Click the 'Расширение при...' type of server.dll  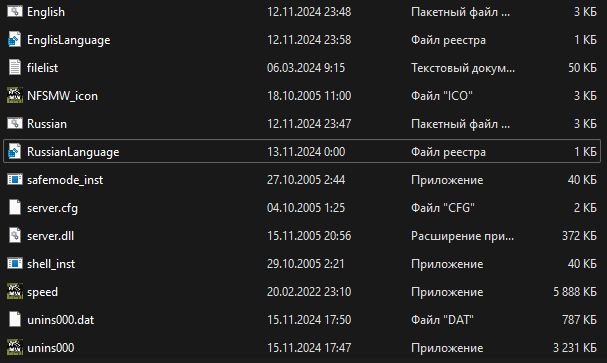(463, 236)
